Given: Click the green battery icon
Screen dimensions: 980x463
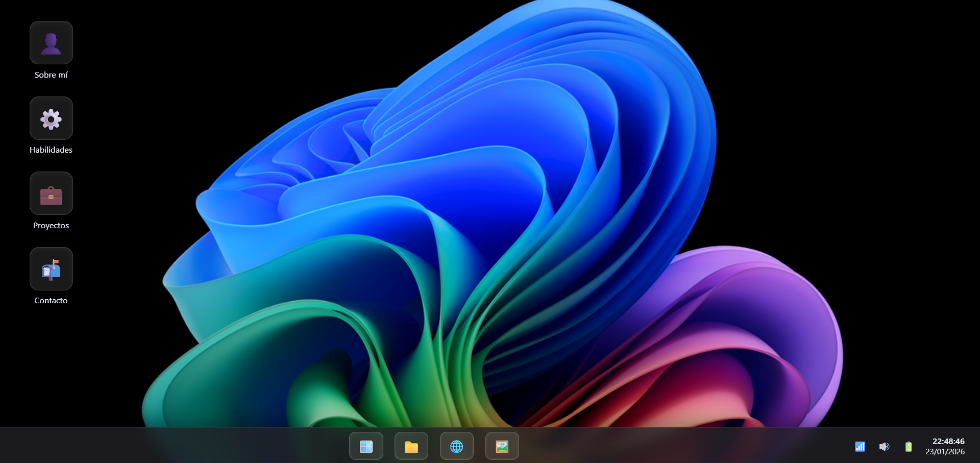Looking at the screenshot, I should point(909,447).
